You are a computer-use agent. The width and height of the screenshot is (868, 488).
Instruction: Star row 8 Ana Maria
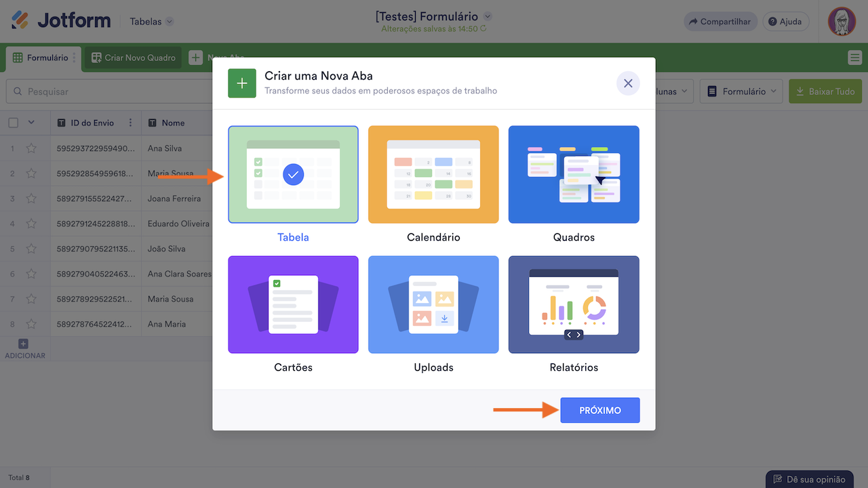(31, 324)
